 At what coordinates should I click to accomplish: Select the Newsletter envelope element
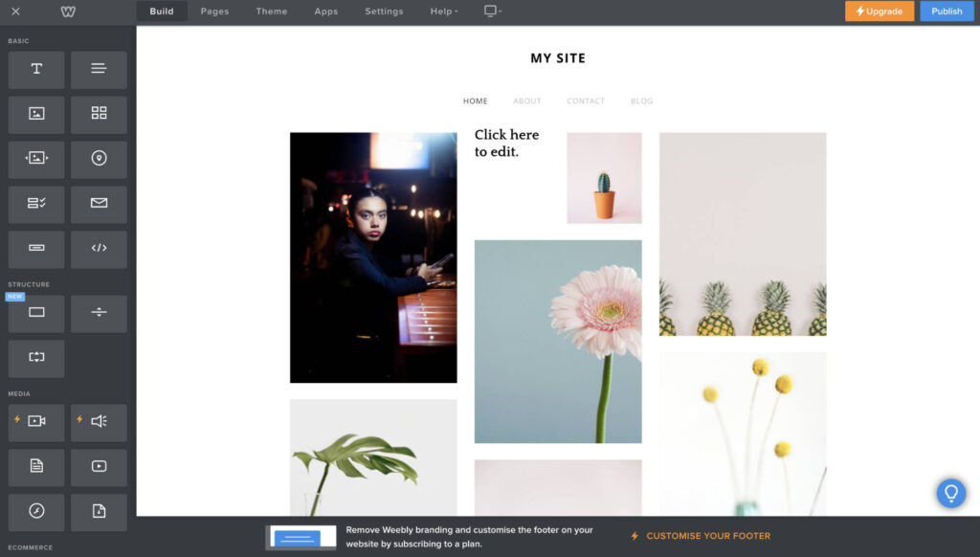point(99,204)
